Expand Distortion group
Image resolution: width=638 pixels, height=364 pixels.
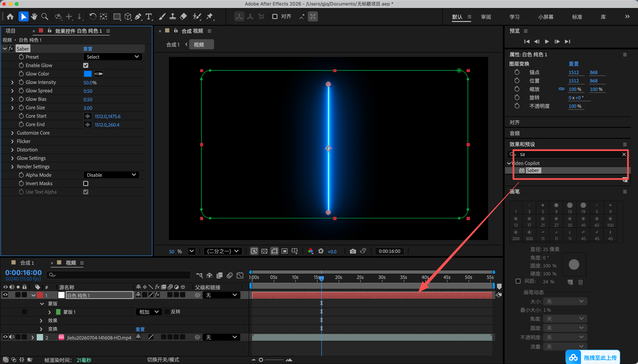[12, 150]
